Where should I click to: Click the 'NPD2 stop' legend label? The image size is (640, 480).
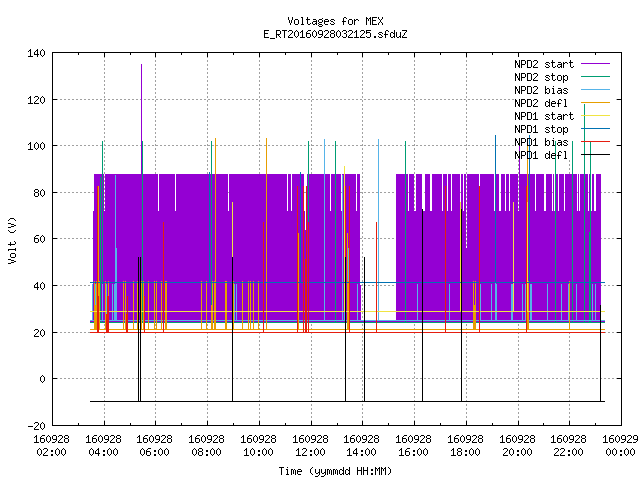click(x=541, y=77)
